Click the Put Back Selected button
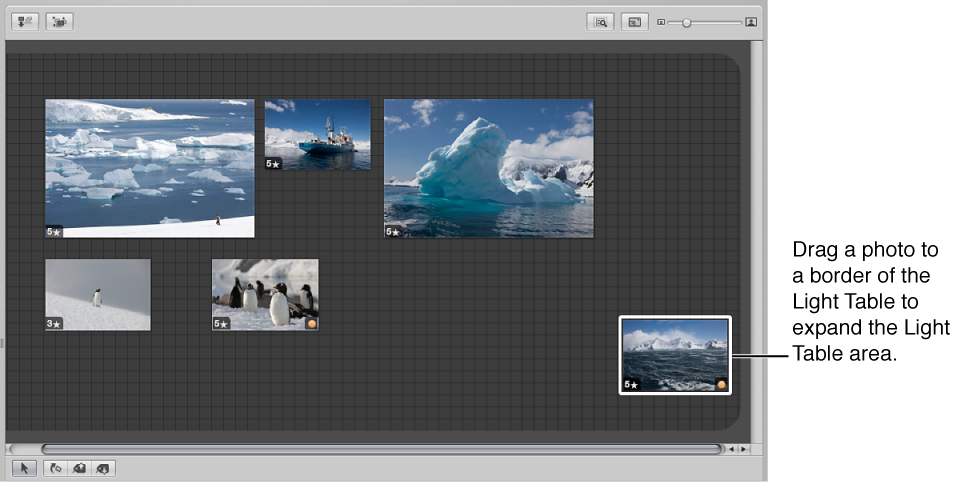This screenshot has height=482, width=960. click(x=25, y=21)
